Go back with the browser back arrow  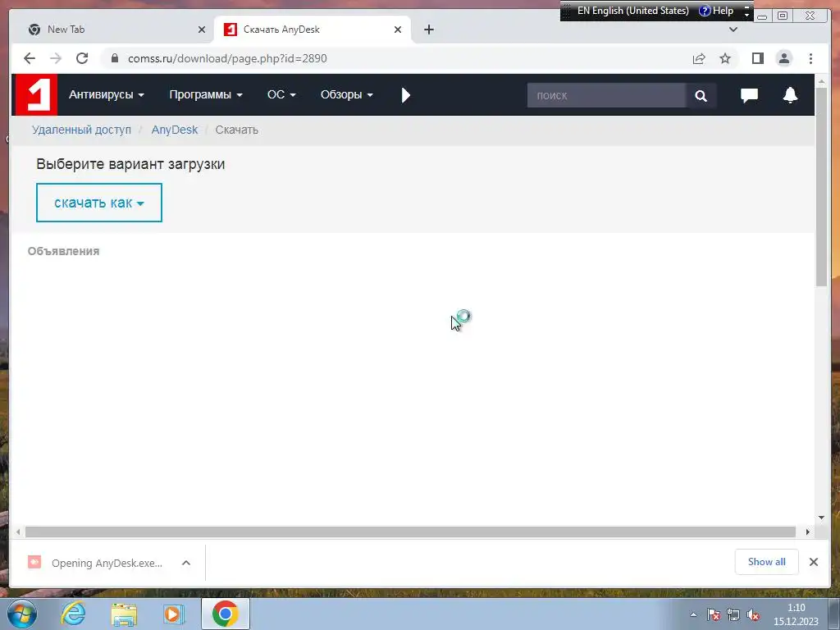[30, 58]
